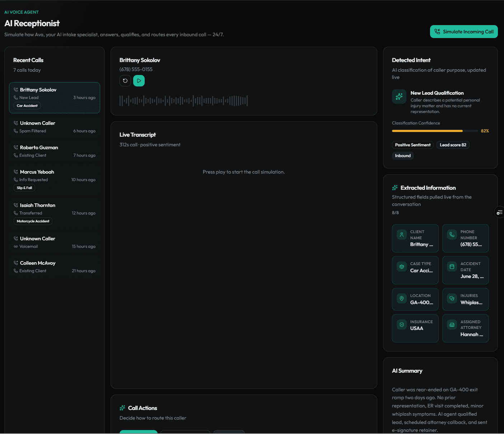Click the Case Type scales icon
Screen dimensions: 504x434
click(x=402, y=266)
